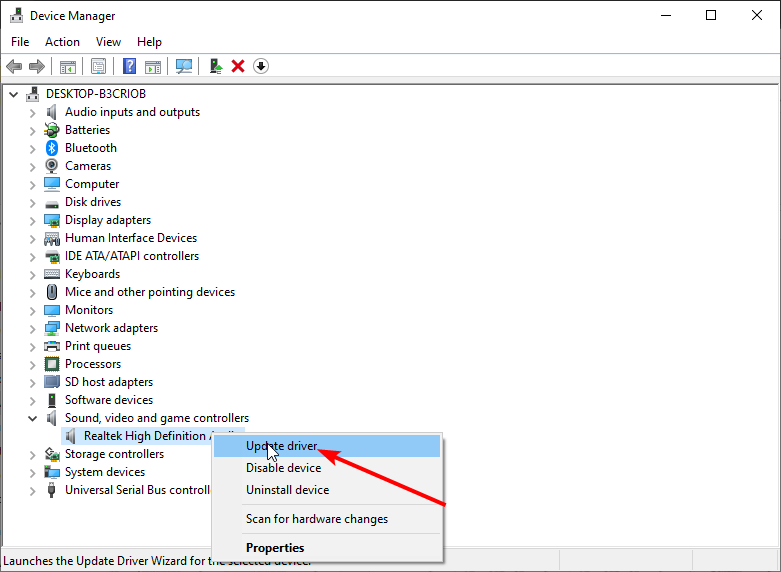Select the Bluetooth label
Viewport: 781px width, 572px height.
click(x=91, y=148)
